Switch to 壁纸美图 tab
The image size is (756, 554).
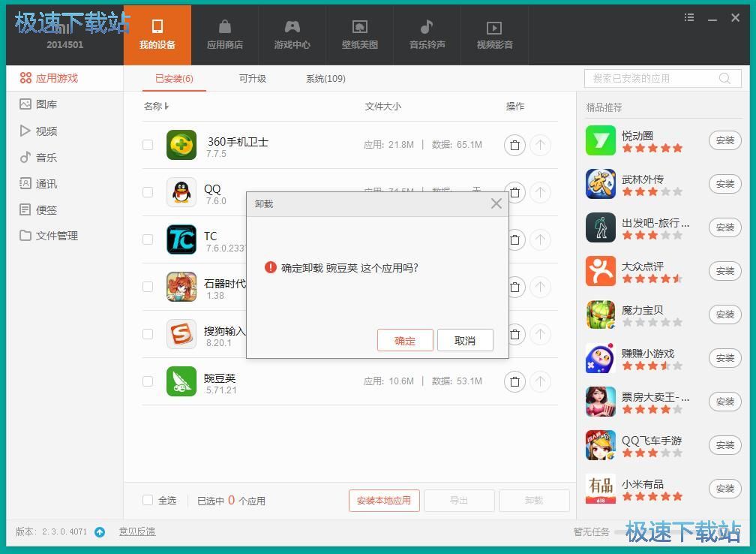click(360, 35)
